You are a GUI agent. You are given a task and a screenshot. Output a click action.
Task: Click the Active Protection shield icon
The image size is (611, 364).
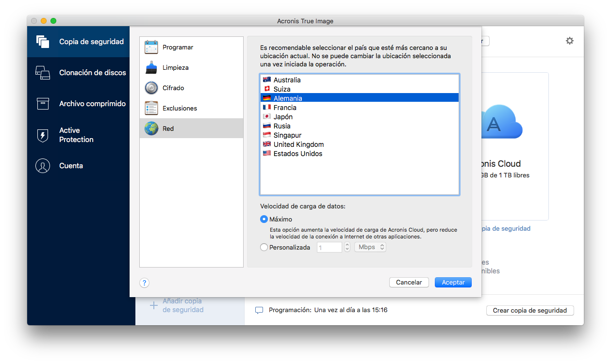point(43,135)
